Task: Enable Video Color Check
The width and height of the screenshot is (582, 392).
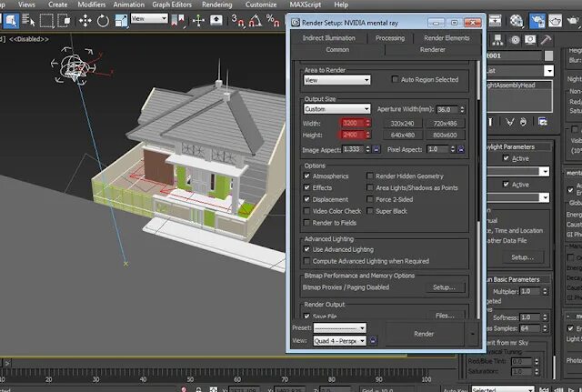Action: [306, 211]
